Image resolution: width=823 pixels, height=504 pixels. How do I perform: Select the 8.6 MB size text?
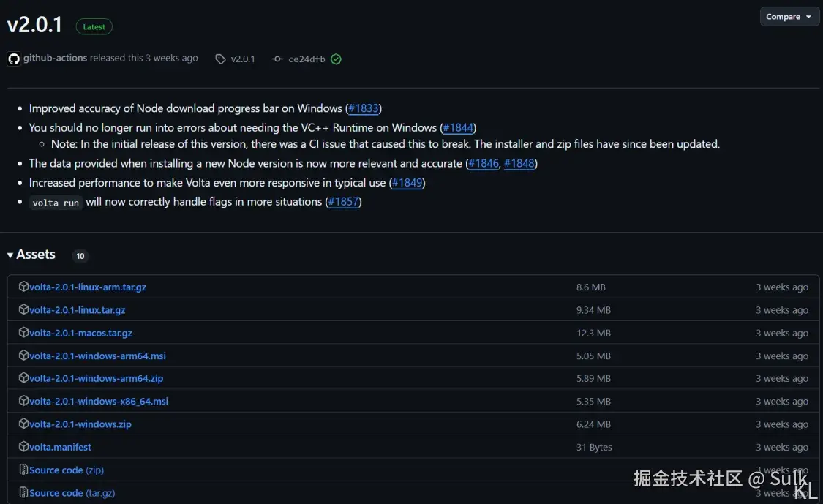pyautogui.click(x=591, y=287)
